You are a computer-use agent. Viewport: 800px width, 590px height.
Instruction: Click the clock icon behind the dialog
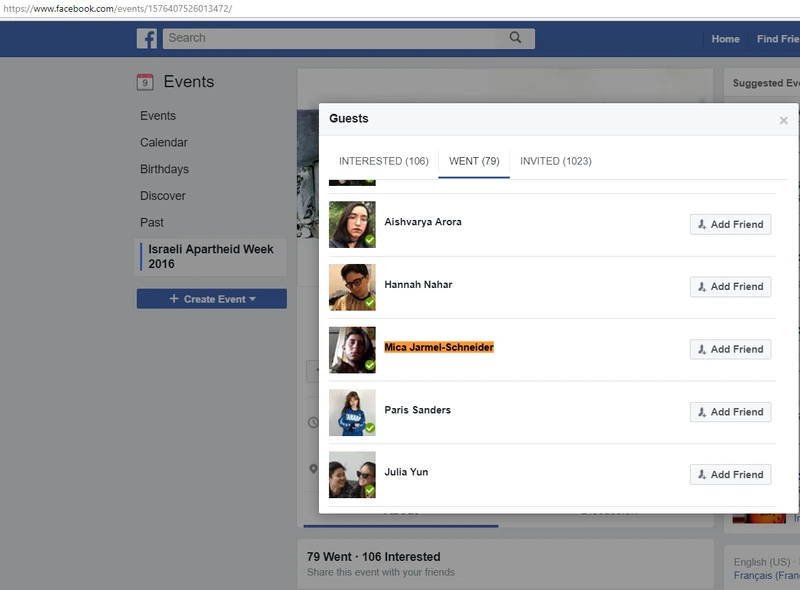pyautogui.click(x=313, y=423)
